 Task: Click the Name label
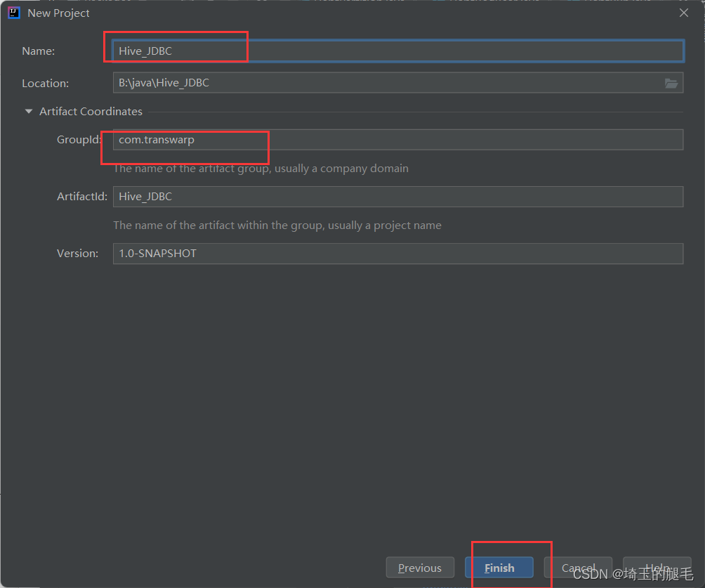pyautogui.click(x=38, y=51)
